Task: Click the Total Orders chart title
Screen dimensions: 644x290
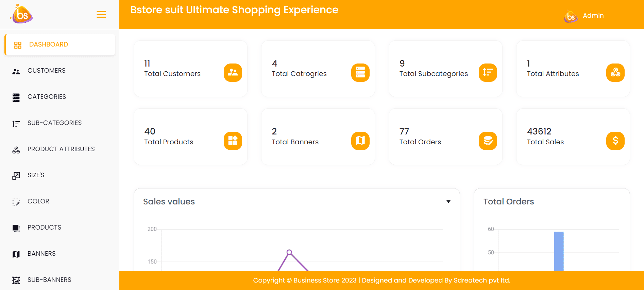Action: coord(509,202)
